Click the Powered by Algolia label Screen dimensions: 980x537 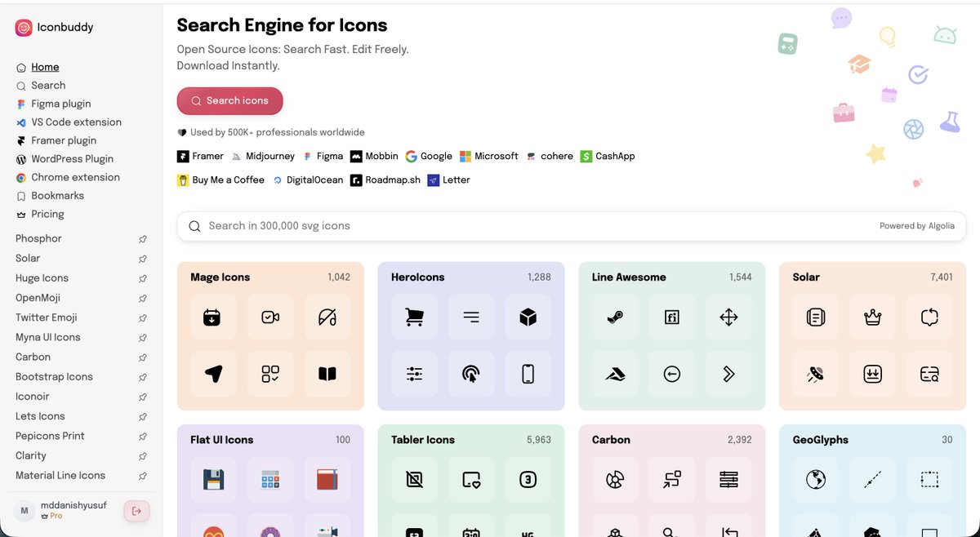(x=916, y=226)
